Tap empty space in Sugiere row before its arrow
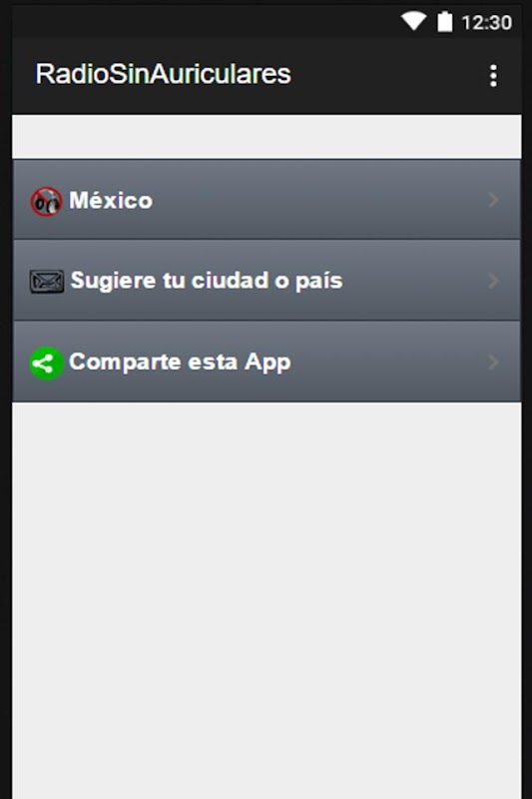Viewport: 532px width, 799px height. click(x=413, y=281)
